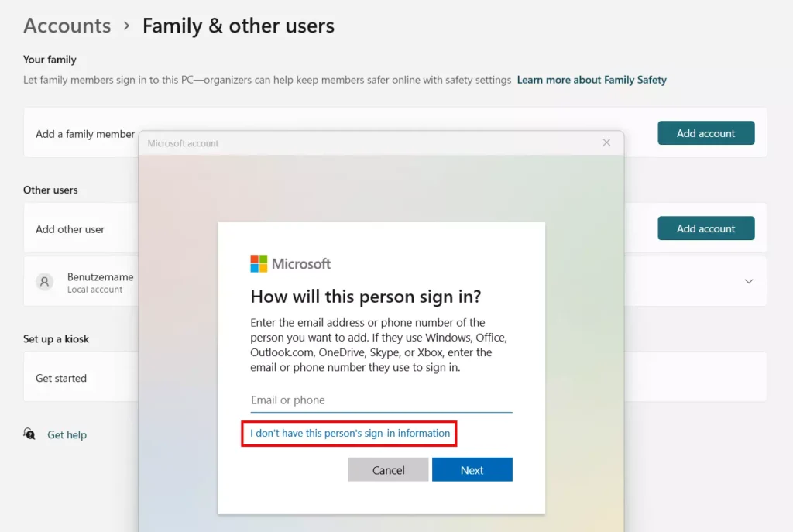Click Get started under Set up a kiosk
793x532 pixels.
point(61,378)
